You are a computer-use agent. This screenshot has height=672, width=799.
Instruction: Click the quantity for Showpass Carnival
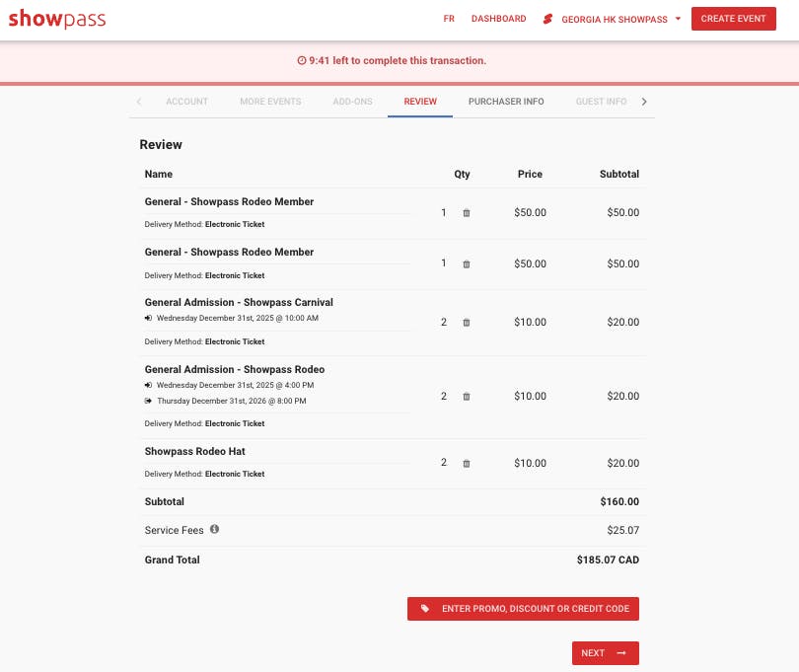point(444,323)
